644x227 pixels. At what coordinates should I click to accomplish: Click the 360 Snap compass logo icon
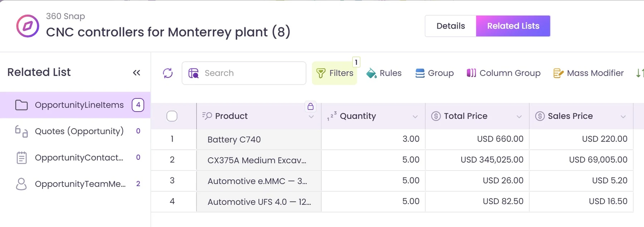[28, 26]
